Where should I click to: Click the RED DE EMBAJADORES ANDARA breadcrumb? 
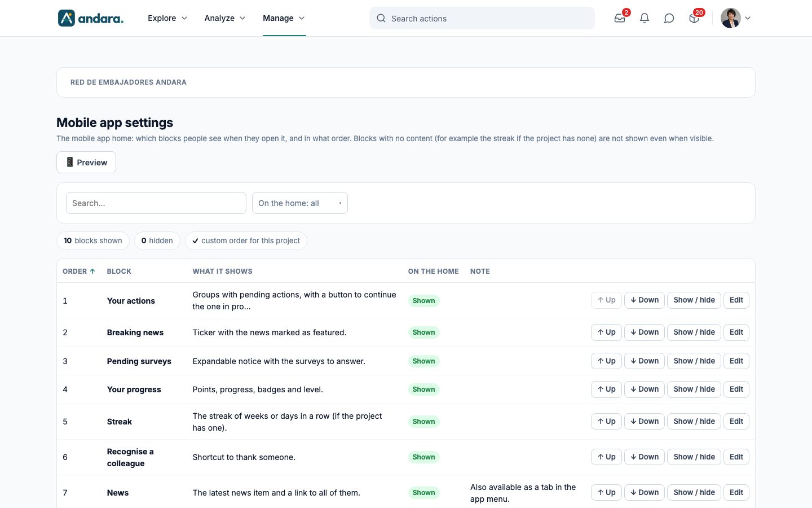(129, 82)
